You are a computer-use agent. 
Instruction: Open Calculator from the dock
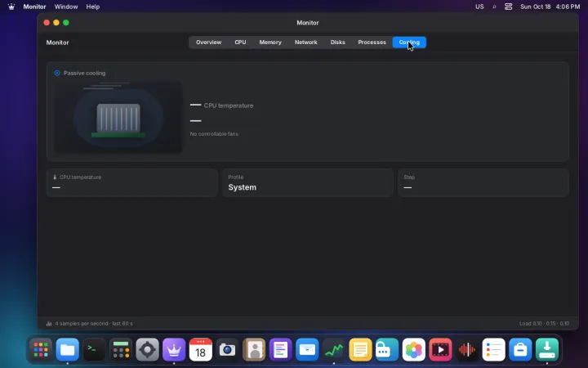[121, 350]
